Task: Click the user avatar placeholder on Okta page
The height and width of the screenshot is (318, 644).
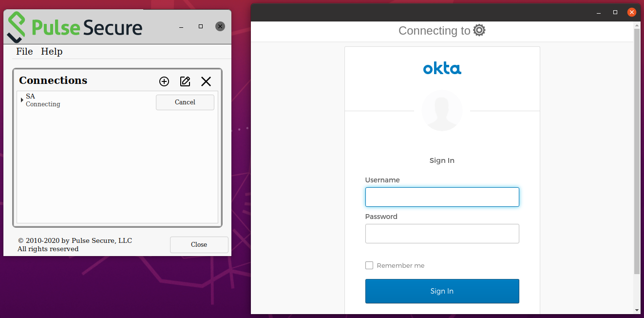Action: pyautogui.click(x=442, y=111)
